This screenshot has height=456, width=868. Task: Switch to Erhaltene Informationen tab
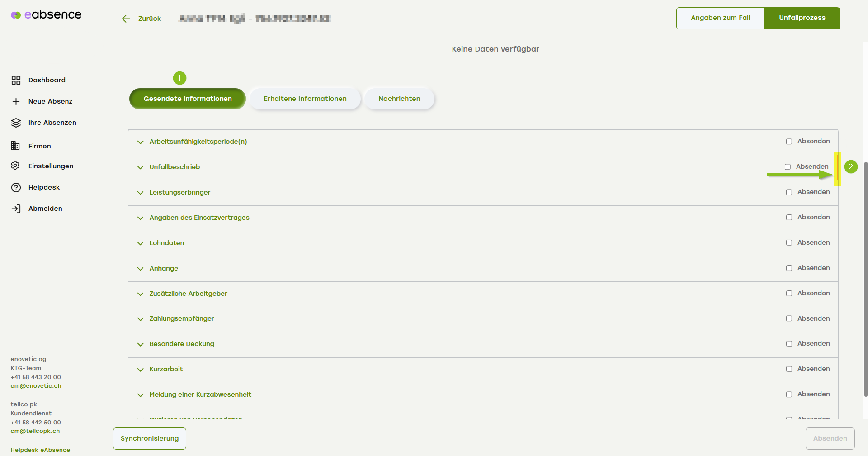pyautogui.click(x=305, y=99)
